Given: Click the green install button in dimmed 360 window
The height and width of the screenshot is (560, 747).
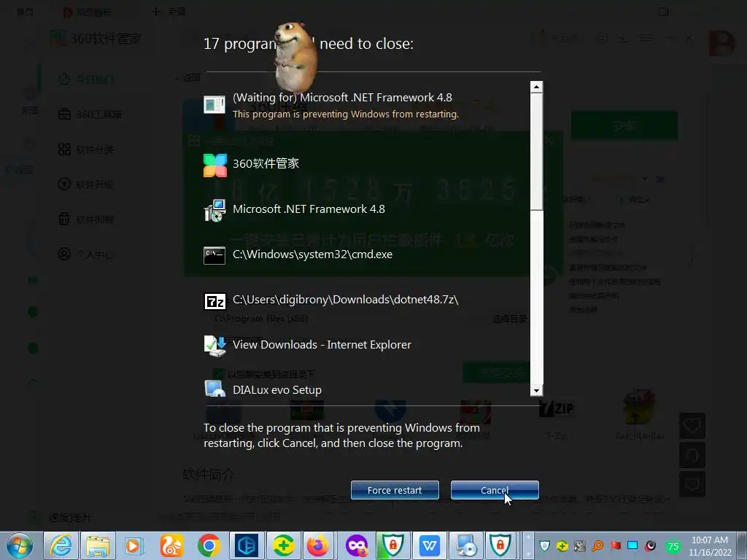Looking at the screenshot, I should tap(624, 125).
